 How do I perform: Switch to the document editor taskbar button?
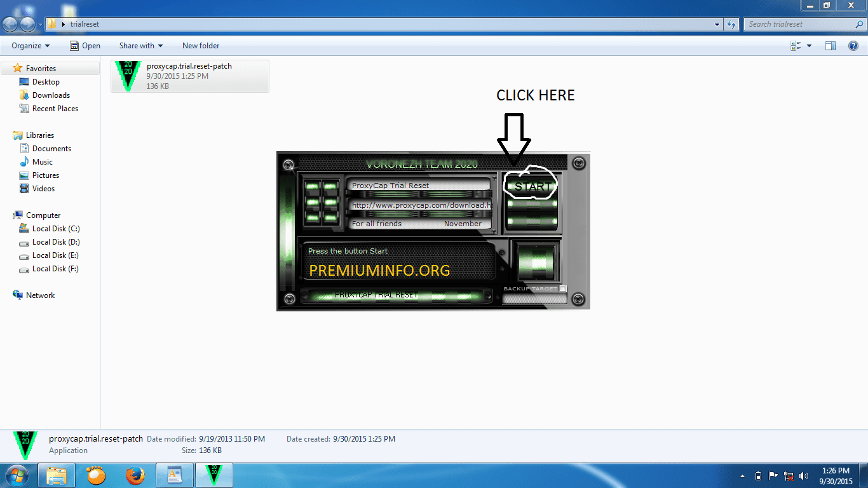[174, 475]
